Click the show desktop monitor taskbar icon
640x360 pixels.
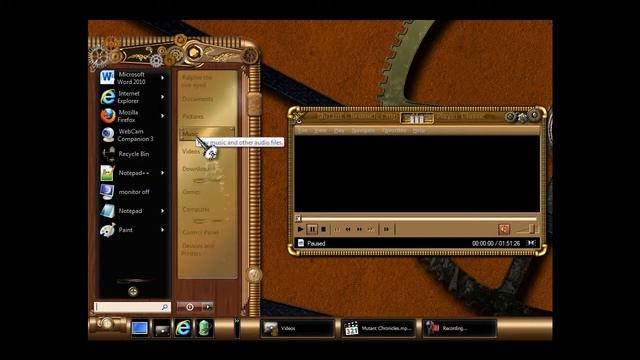tap(140, 328)
